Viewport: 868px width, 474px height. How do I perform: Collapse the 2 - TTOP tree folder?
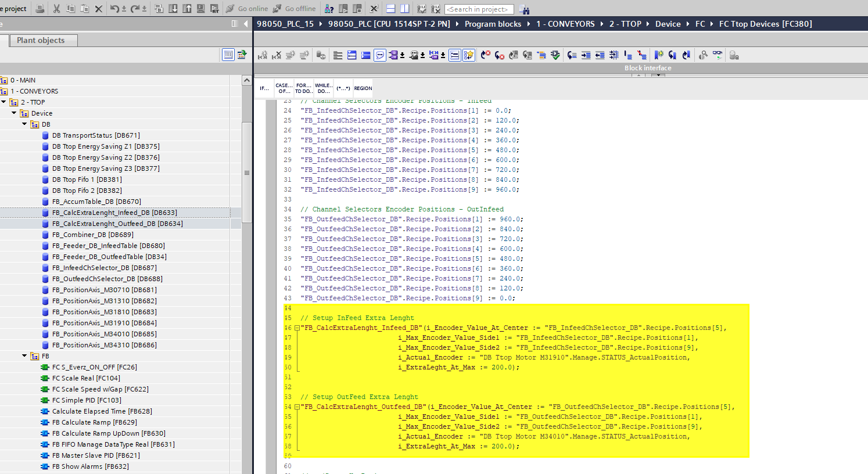[3, 102]
